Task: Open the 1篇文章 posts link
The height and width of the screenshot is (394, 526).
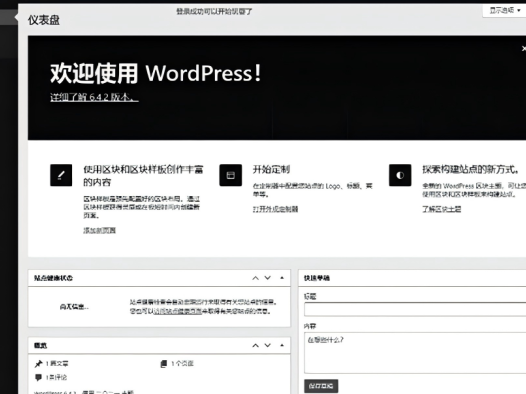Action: point(57,363)
